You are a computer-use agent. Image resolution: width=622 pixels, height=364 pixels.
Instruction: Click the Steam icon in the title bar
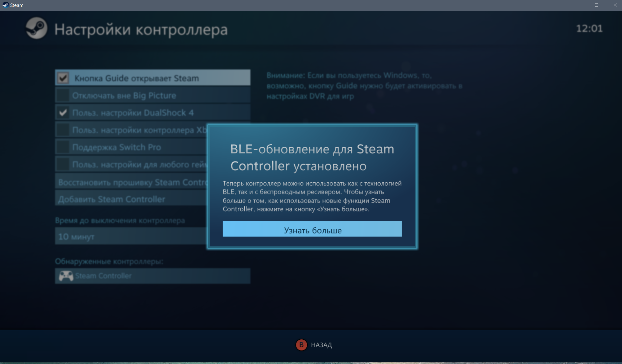click(x=5, y=5)
